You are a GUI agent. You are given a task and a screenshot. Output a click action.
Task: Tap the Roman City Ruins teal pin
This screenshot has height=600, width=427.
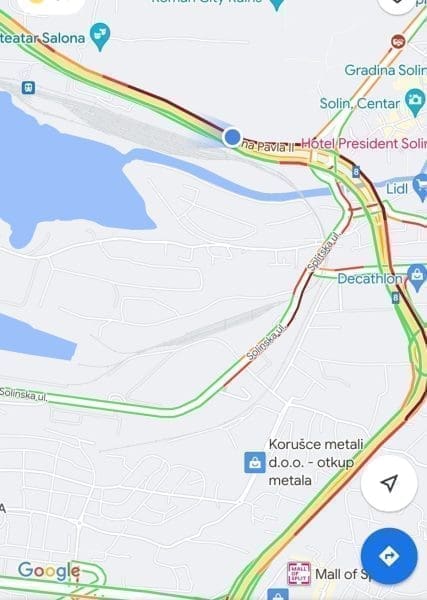click(x=277, y=5)
